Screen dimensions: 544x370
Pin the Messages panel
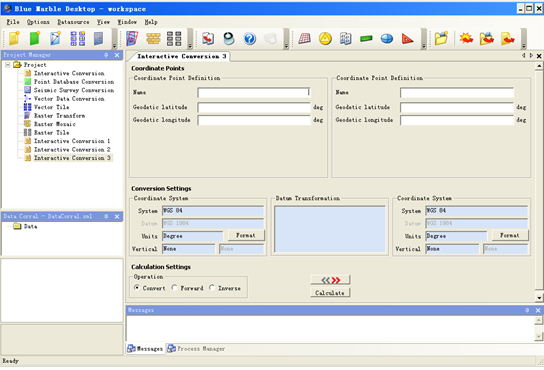tap(527, 310)
